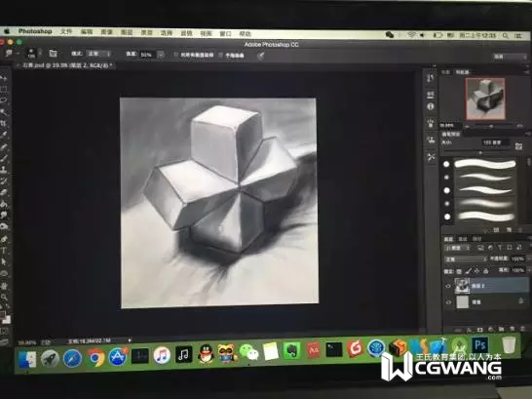The image size is (532, 399).
Task: Open Strength slider arrow next to 50%
Action: [x=161, y=55]
